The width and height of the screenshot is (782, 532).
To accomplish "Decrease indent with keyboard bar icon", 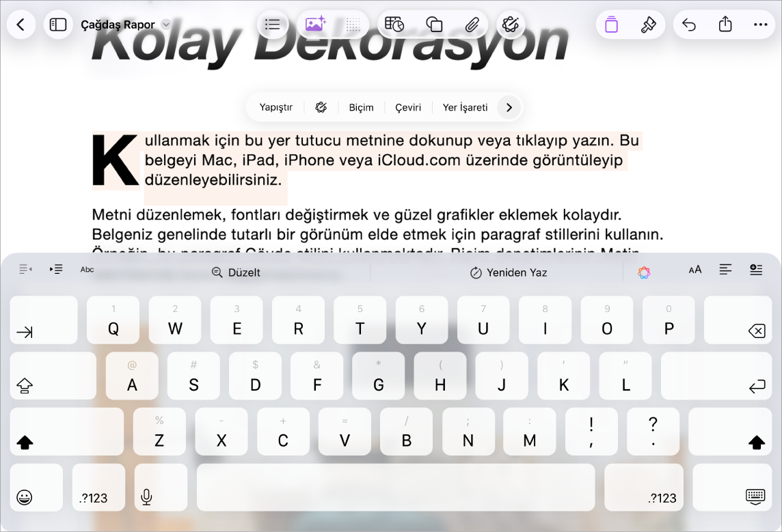I will pyautogui.click(x=25, y=270).
